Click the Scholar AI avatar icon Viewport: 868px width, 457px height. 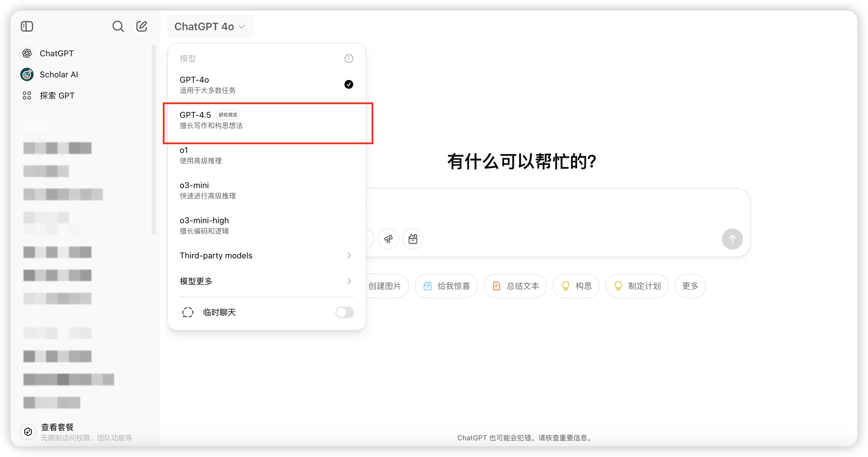(x=27, y=74)
